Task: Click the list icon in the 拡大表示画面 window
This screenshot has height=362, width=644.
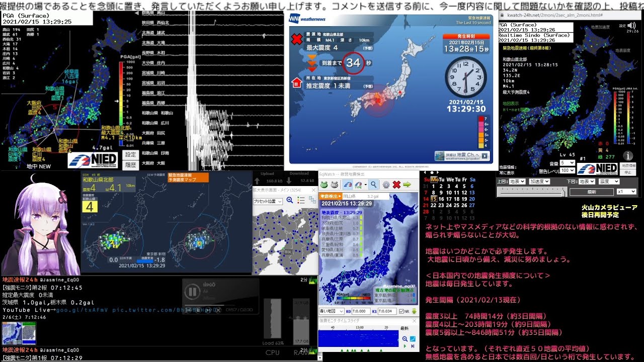Action: [x=301, y=200]
